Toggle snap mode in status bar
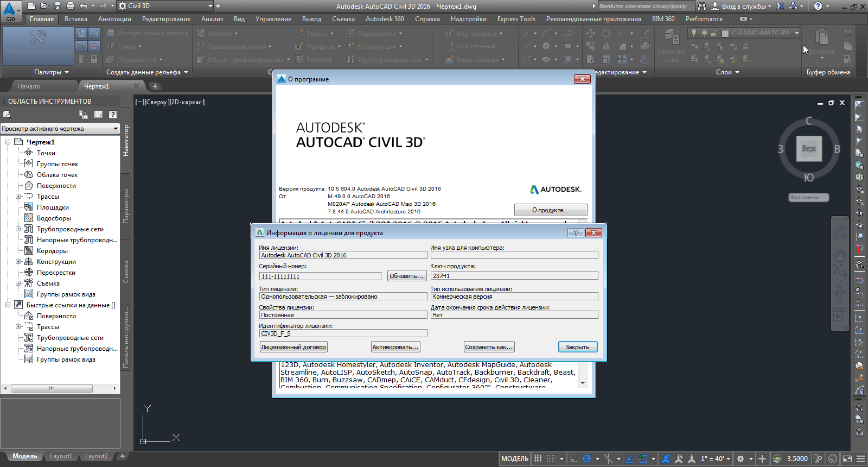 551,459
